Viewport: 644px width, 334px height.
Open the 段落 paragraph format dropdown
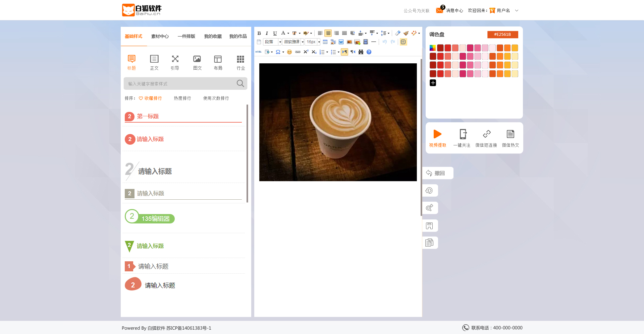pyautogui.click(x=272, y=42)
